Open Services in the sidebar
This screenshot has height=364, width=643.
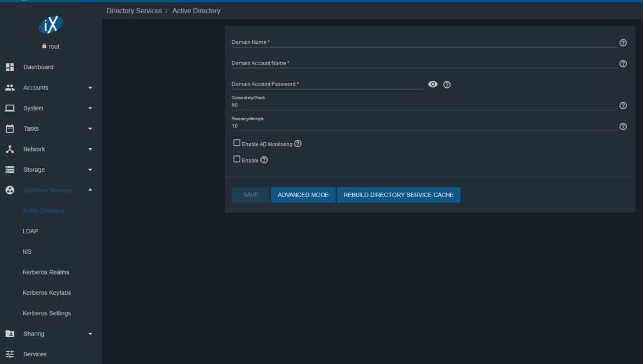pyautogui.click(x=35, y=354)
